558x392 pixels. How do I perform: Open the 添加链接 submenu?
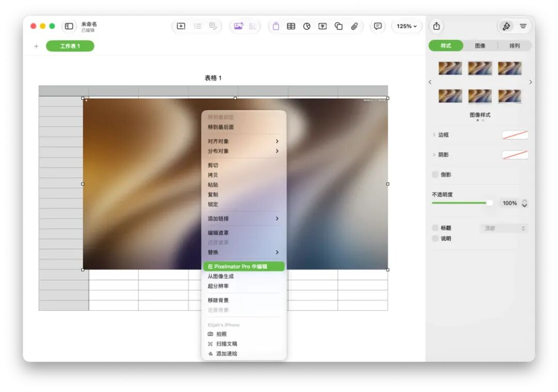point(243,218)
